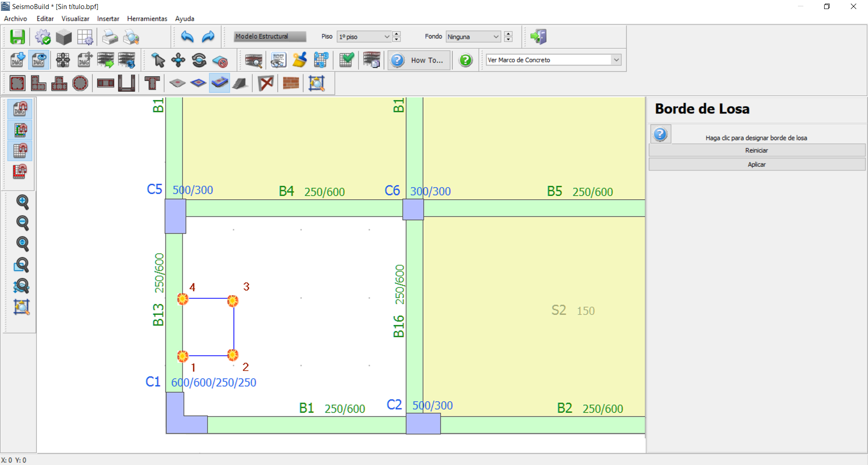The image size is (868, 465).
Task: Toggle snap to DWG magnet
Action: pyautogui.click(x=20, y=109)
